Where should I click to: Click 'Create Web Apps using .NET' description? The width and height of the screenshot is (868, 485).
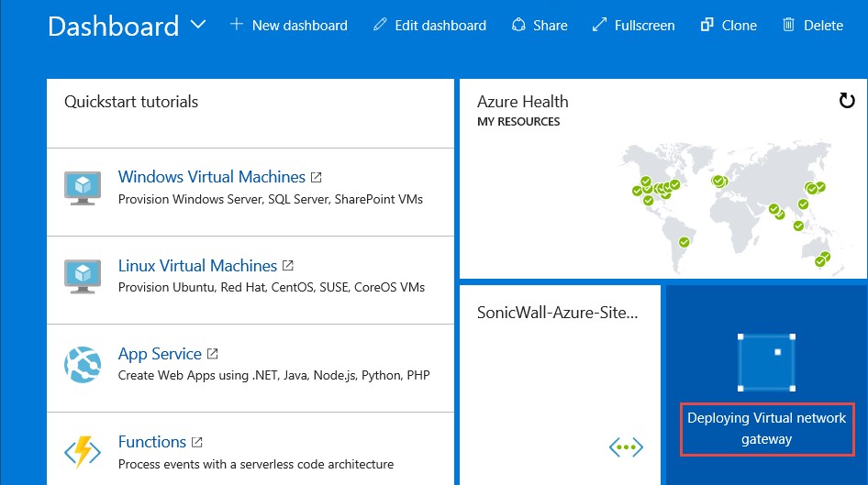point(274,376)
